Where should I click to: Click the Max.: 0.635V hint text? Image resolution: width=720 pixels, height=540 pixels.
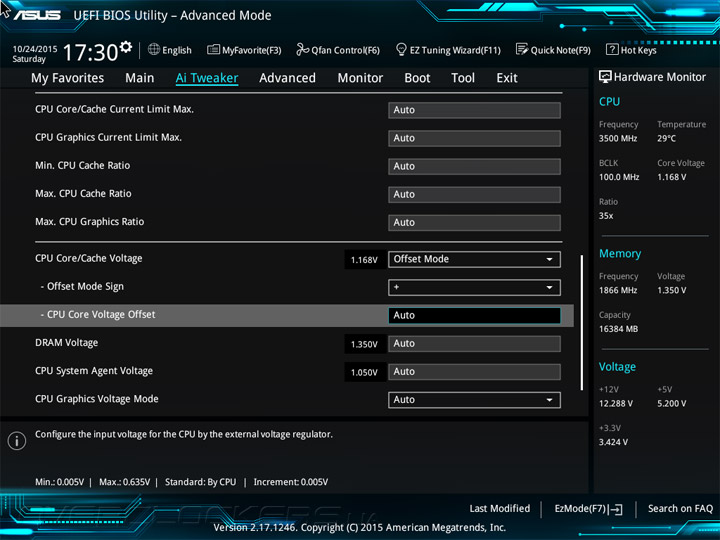[x=124, y=482]
